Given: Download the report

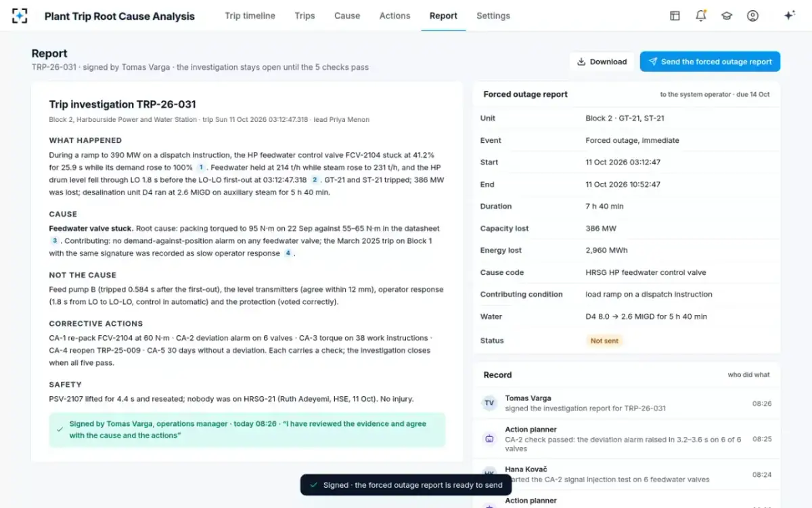Looking at the screenshot, I should click(x=602, y=62).
